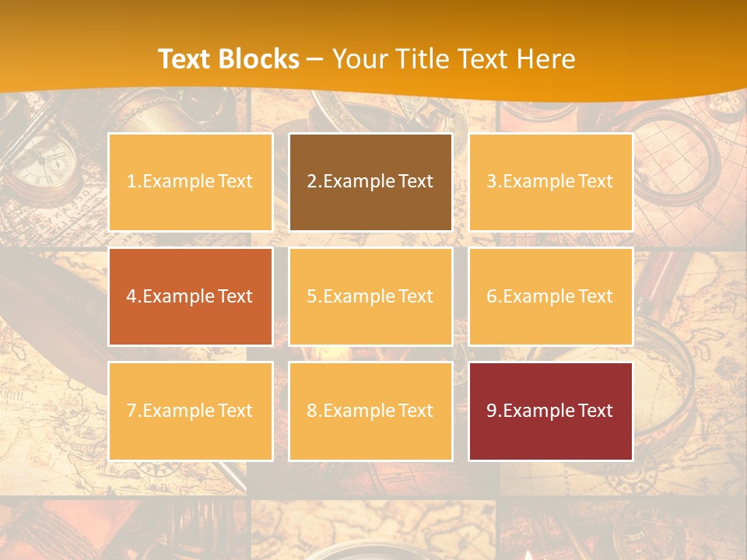Click the brown '2.Example Text' block
The image size is (747, 560).
click(370, 182)
